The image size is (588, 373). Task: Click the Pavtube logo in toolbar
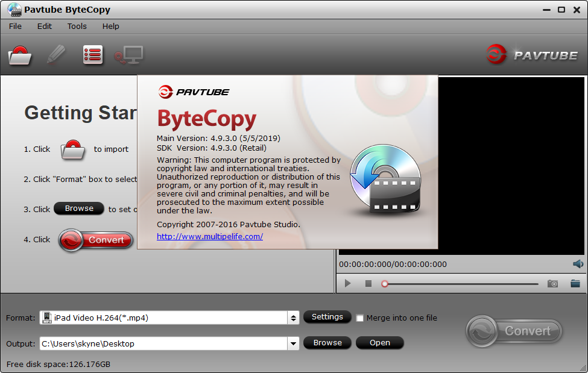[x=532, y=55]
